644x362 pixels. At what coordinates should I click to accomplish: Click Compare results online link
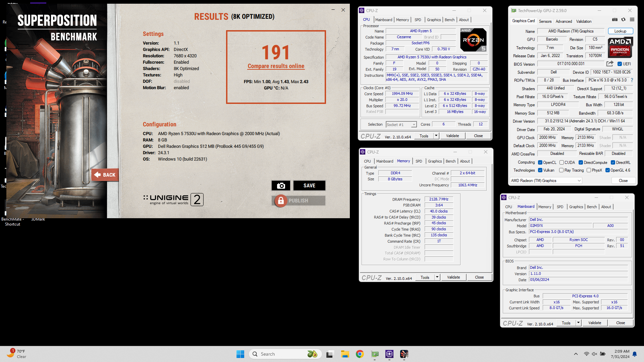tap(276, 66)
